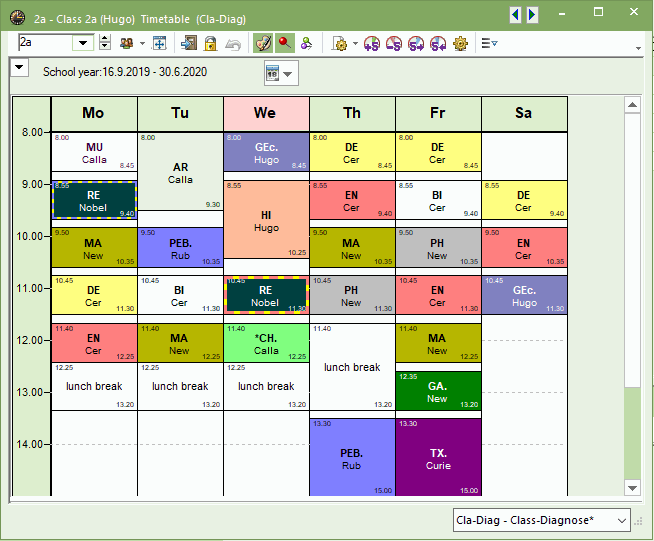Select Monday EN Cer lesson at 11.40

(94, 343)
